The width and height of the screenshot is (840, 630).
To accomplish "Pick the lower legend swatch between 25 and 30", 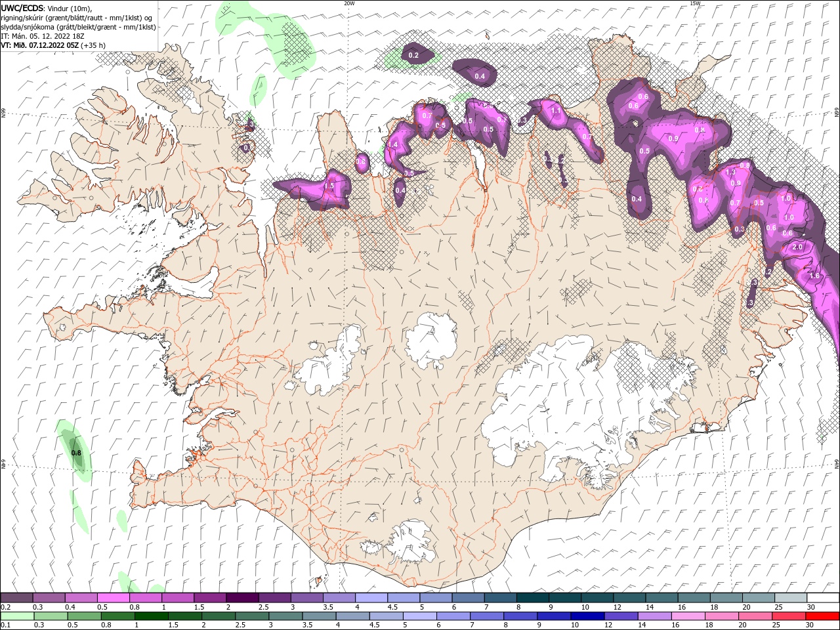I will (789, 616).
